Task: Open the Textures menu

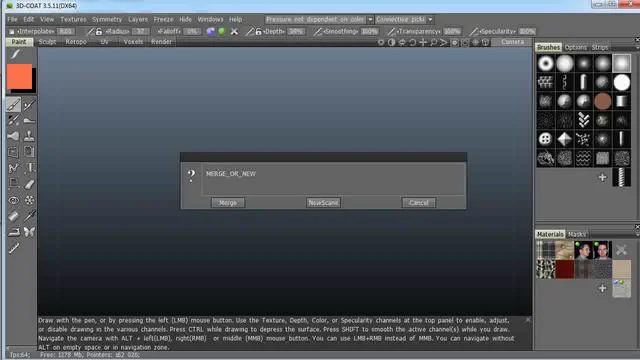Action: (x=73, y=19)
